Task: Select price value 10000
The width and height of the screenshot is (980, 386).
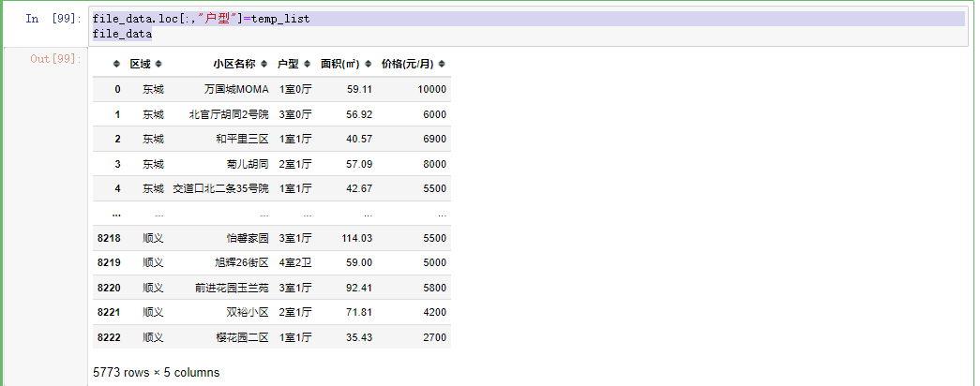Action: [x=432, y=89]
